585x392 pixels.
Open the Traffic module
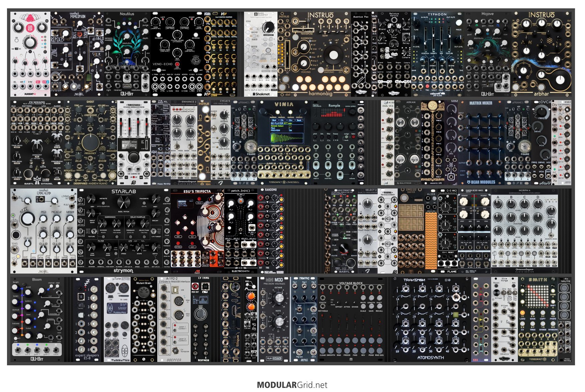(x=304, y=319)
